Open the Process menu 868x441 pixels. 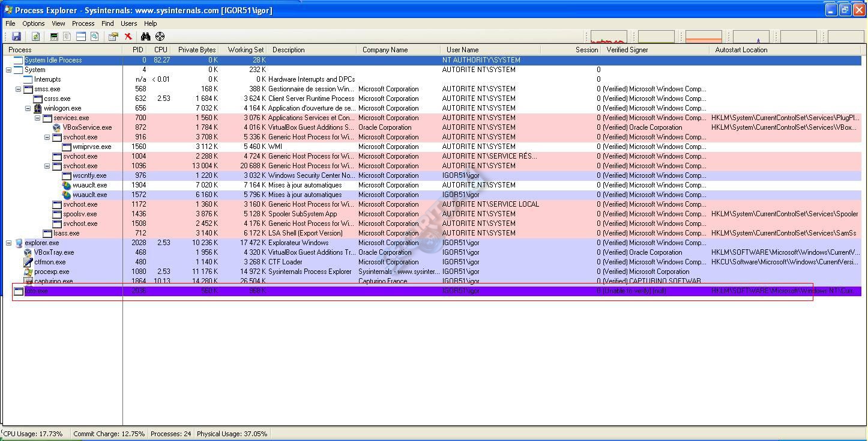coord(83,23)
